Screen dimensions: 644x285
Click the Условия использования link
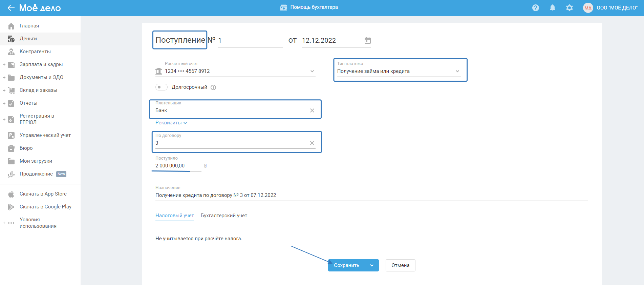point(38,223)
